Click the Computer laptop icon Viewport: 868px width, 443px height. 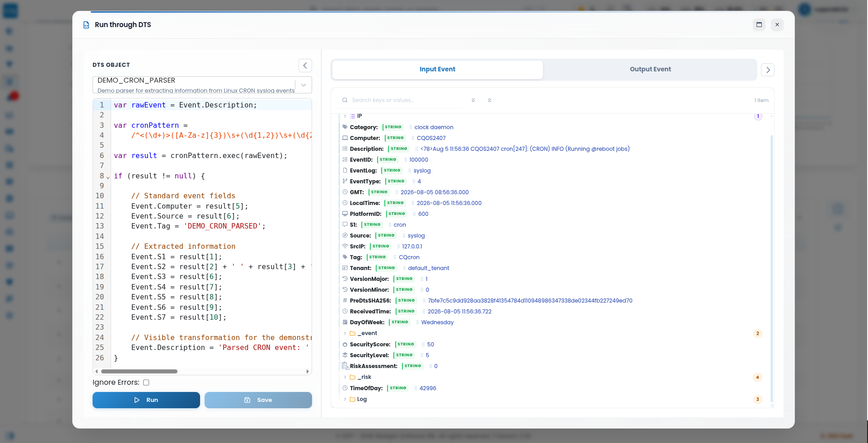(345, 138)
